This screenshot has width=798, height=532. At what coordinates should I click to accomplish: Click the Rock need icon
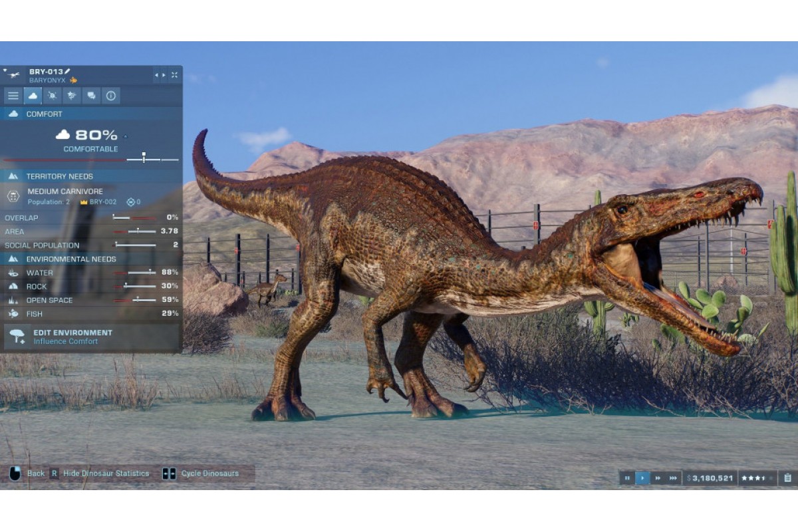tap(13, 287)
